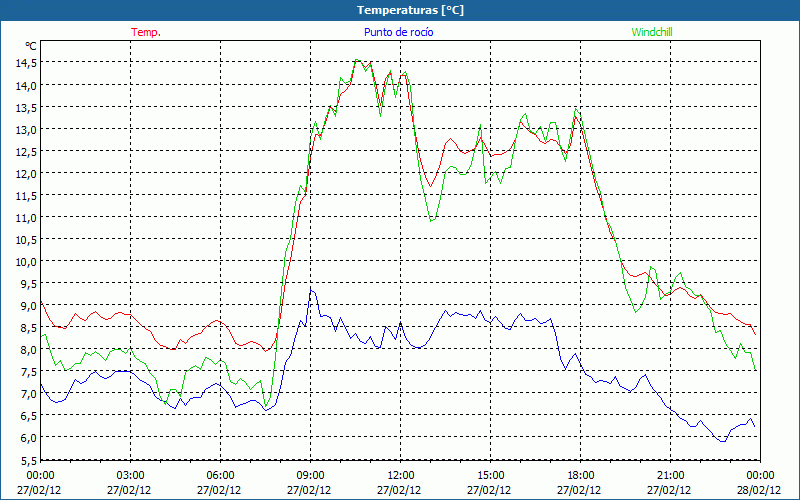Click the 27/02/12 date under 03:00
This screenshot has height=500, width=800.
point(129,490)
